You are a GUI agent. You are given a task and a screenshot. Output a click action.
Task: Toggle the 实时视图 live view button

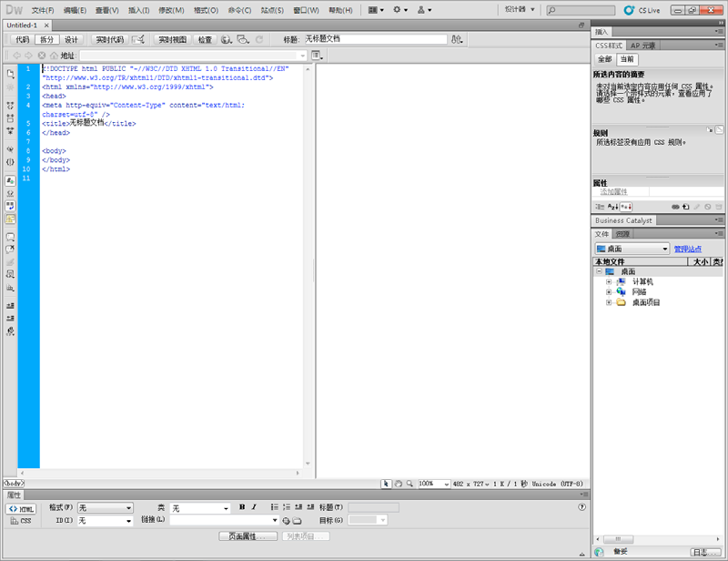171,40
